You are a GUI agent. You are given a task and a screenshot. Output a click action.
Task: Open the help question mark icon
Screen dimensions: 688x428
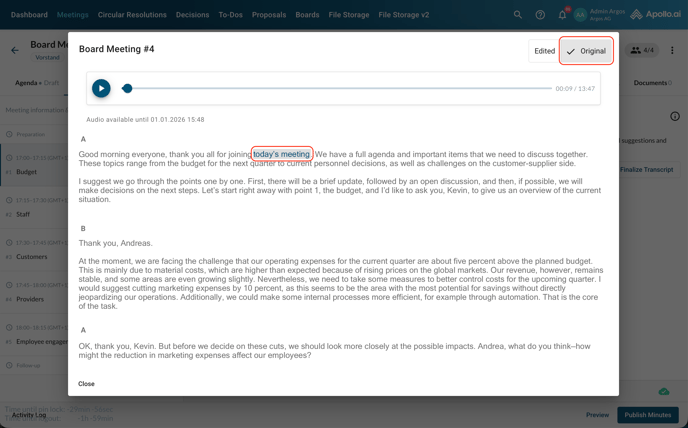[x=540, y=15]
